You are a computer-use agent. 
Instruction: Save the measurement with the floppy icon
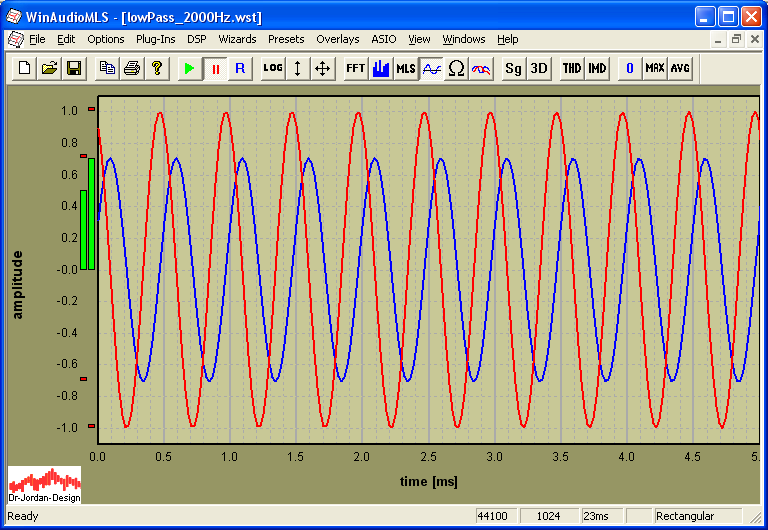(x=73, y=68)
